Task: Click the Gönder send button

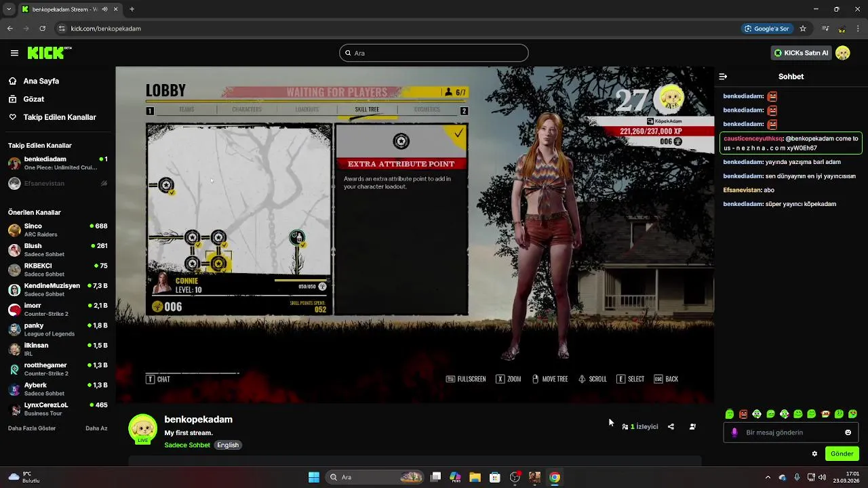Action: (842, 454)
